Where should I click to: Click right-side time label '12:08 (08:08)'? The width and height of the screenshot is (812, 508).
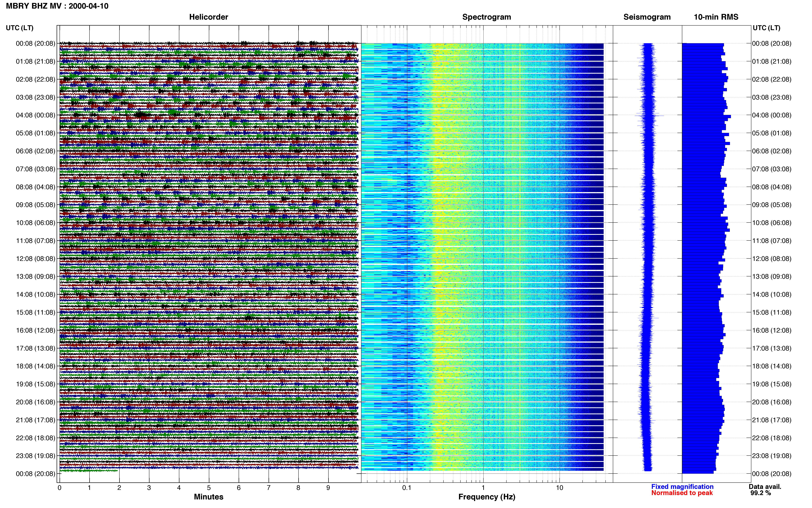(772, 259)
